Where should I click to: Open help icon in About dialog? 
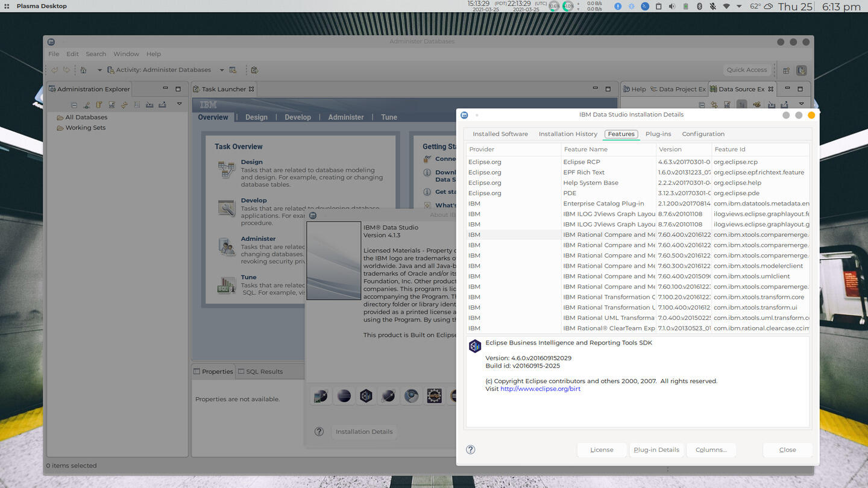tap(319, 431)
